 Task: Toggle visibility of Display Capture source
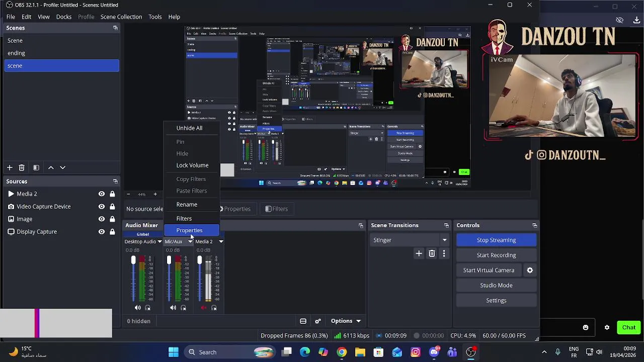(102, 232)
